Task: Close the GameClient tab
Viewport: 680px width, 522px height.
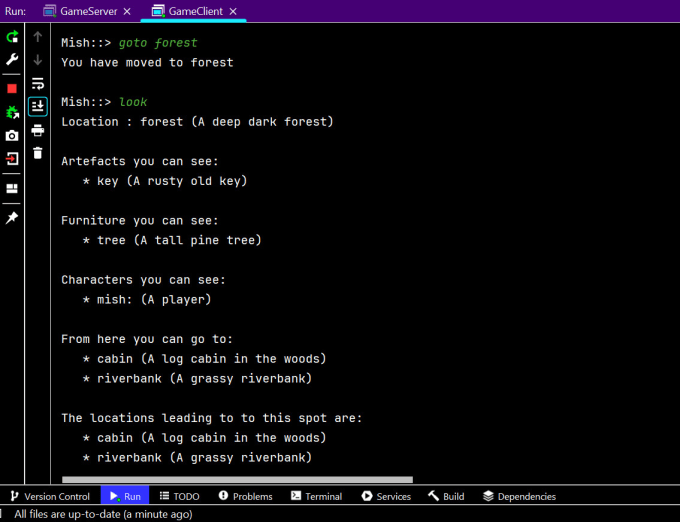Action: 233,12
